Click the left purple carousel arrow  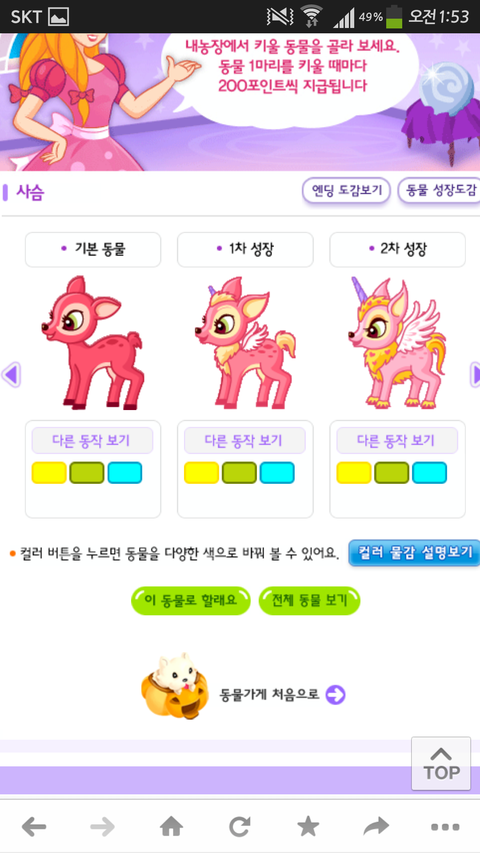11,375
